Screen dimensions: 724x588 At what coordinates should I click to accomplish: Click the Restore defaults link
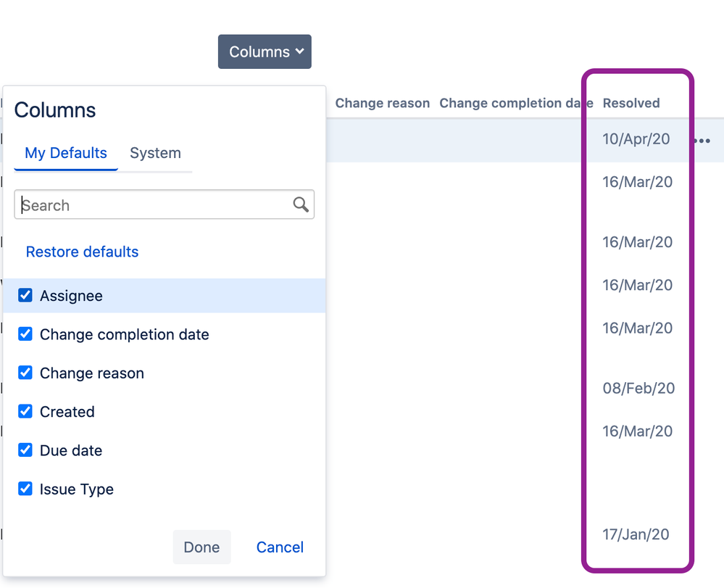point(82,252)
